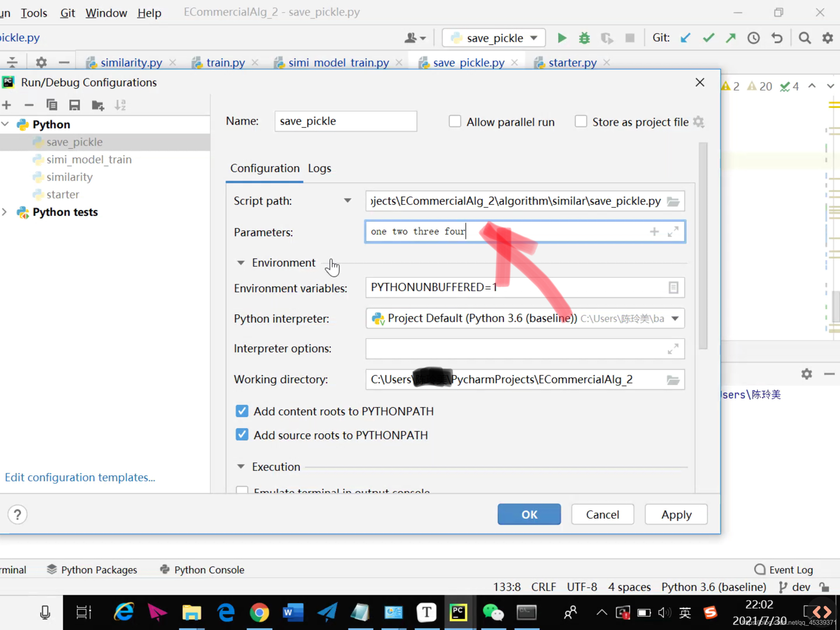Image resolution: width=840 pixels, height=630 pixels.
Task: Start debugging with the bug icon
Action: click(584, 38)
